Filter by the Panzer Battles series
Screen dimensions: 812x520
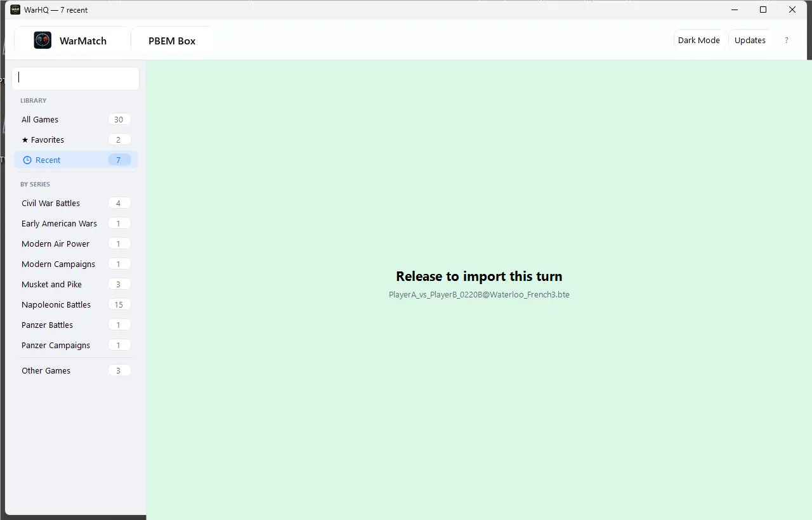click(75, 325)
